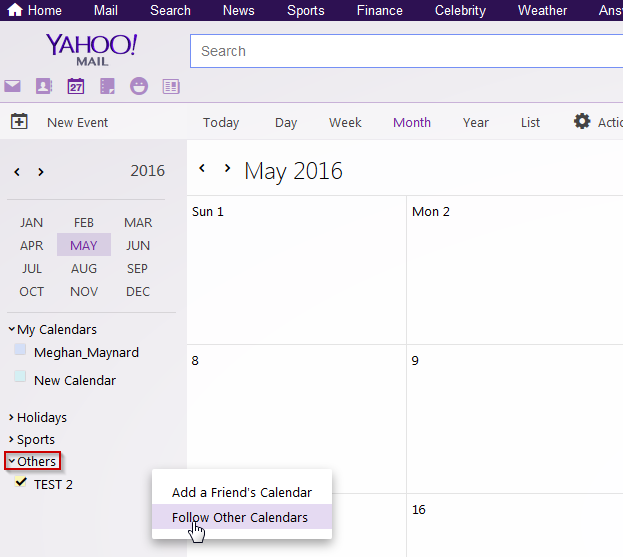This screenshot has width=623, height=557.
Task: Switch to Week view
Action: (345, 122)
